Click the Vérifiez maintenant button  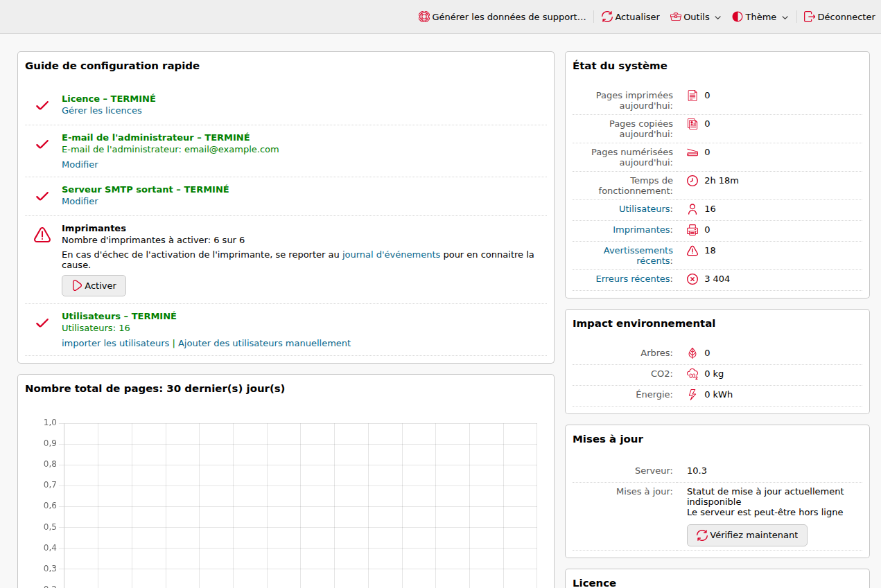(747, 535)
